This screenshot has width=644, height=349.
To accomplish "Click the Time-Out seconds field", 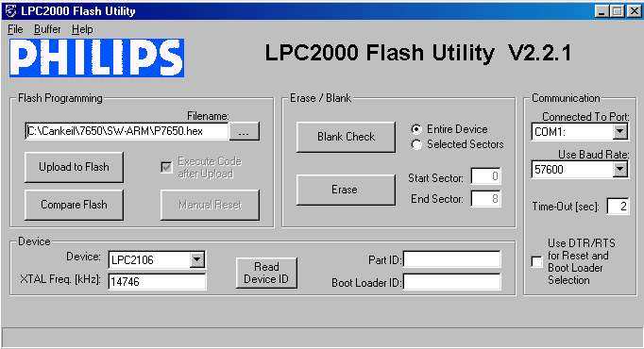I will tap(618, 206).
